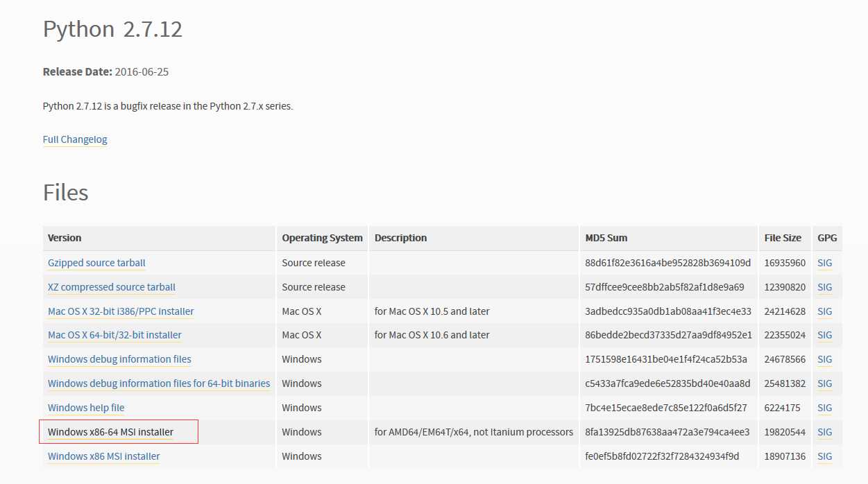Open SIG link in Windows debug information files row
This screenshot has width=868, height=484.
824,359
